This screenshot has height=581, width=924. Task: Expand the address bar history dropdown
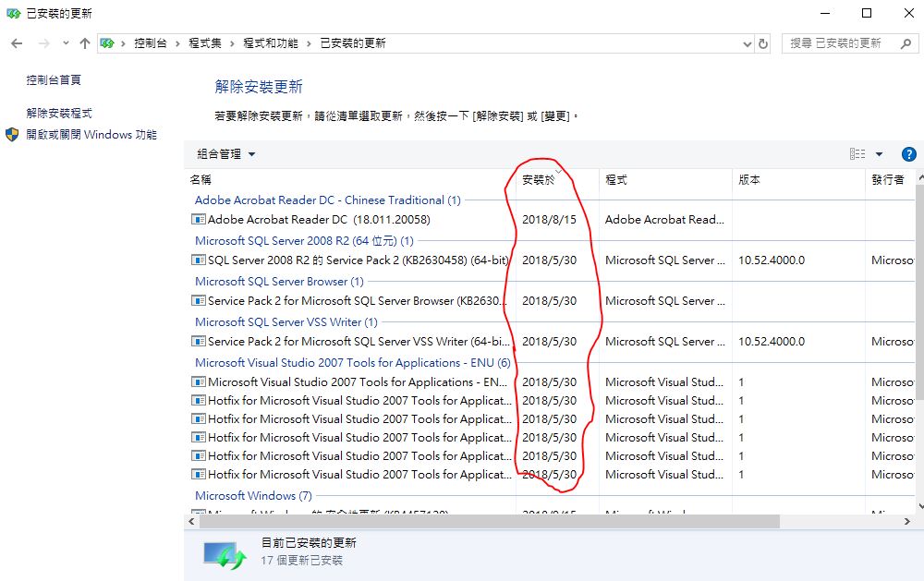748,43
